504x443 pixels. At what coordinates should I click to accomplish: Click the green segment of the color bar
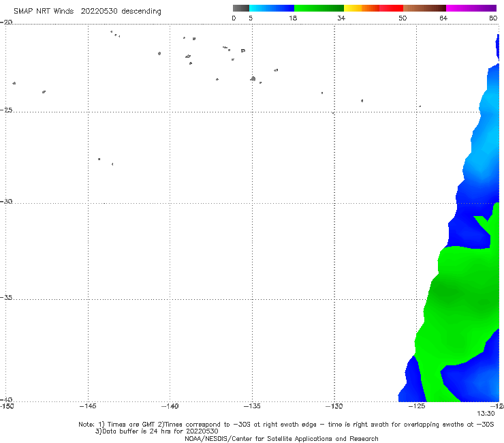point(319,8)
